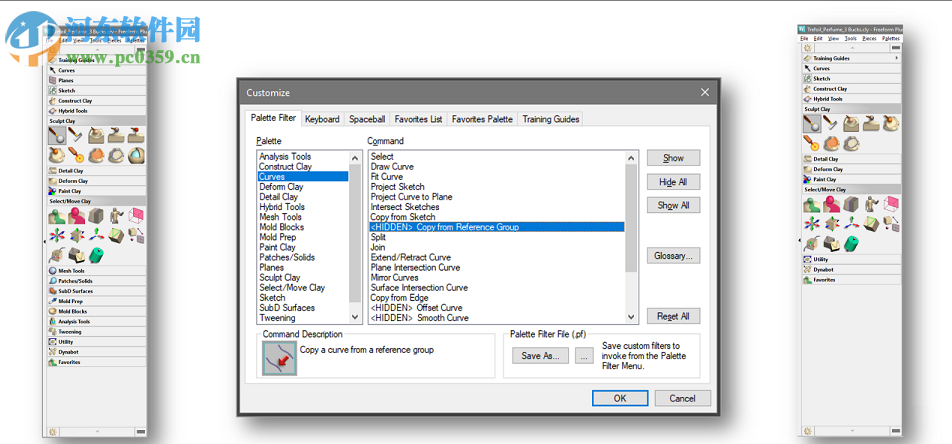Expand Favorites palette in right window

(x=852, y=280)
